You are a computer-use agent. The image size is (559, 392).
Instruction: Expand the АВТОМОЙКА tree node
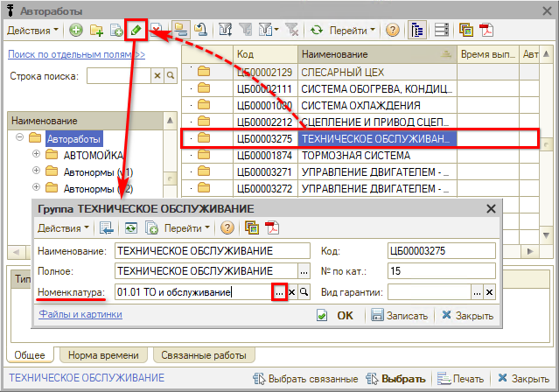point(36,154)
